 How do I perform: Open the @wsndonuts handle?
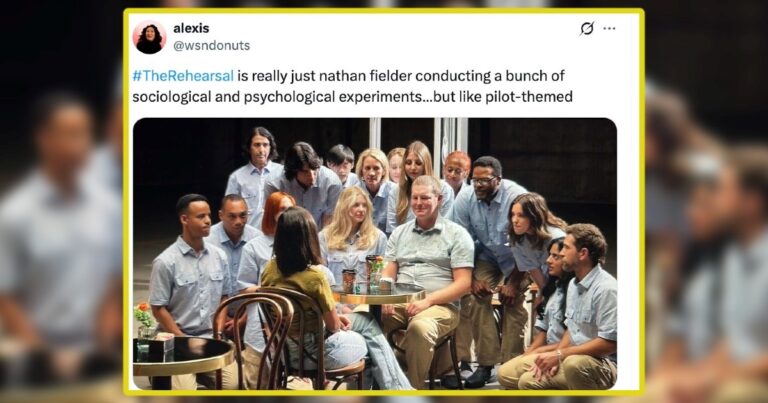pyautogui.click(x=212, y=46)
